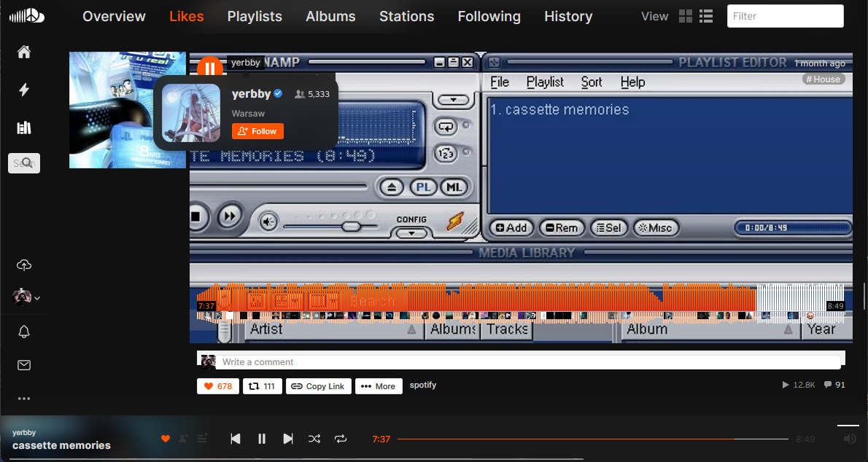The height and width of the screenshot is (462, 868).
Task: Open yerbby link in player bar
Action: (24, 433)
